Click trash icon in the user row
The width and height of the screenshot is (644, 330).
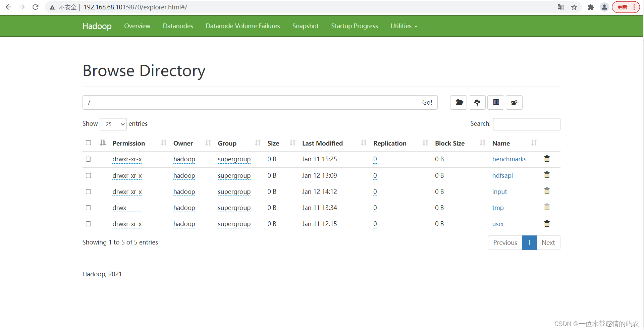(x=547, y=224)
